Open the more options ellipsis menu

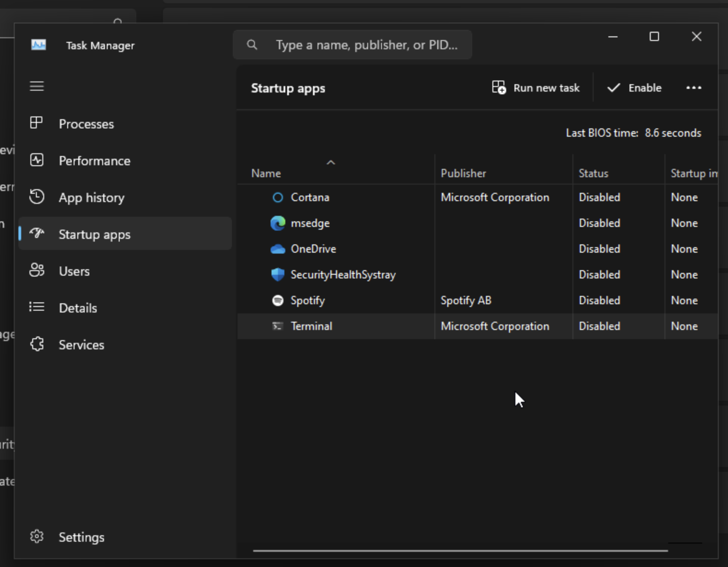[693, 88]
